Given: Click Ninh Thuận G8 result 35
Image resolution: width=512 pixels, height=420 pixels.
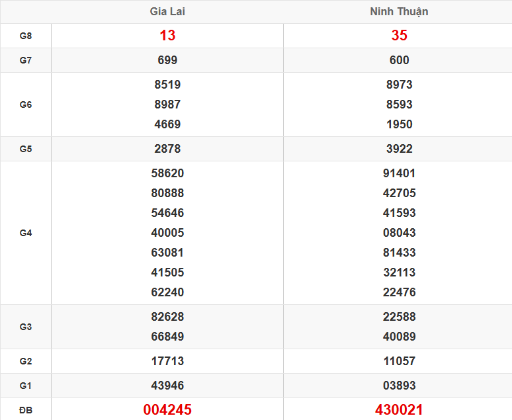Looking at the screenshot, I should pyautogui.click(x=399, y=36).
